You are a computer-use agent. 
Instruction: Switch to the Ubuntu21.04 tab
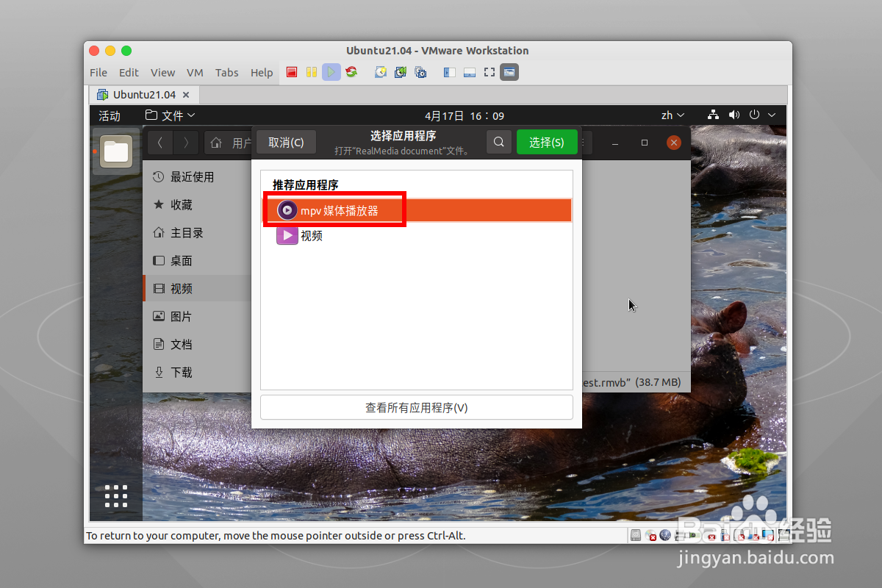pos(144,95)
